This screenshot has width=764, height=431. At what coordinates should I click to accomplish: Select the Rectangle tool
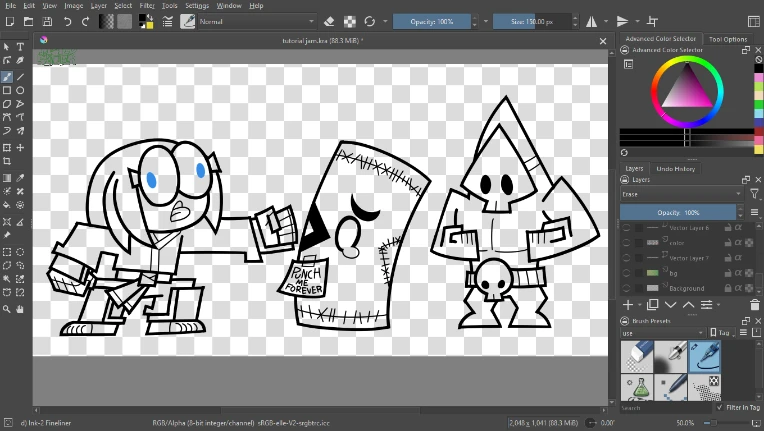[x=7, y=90]
